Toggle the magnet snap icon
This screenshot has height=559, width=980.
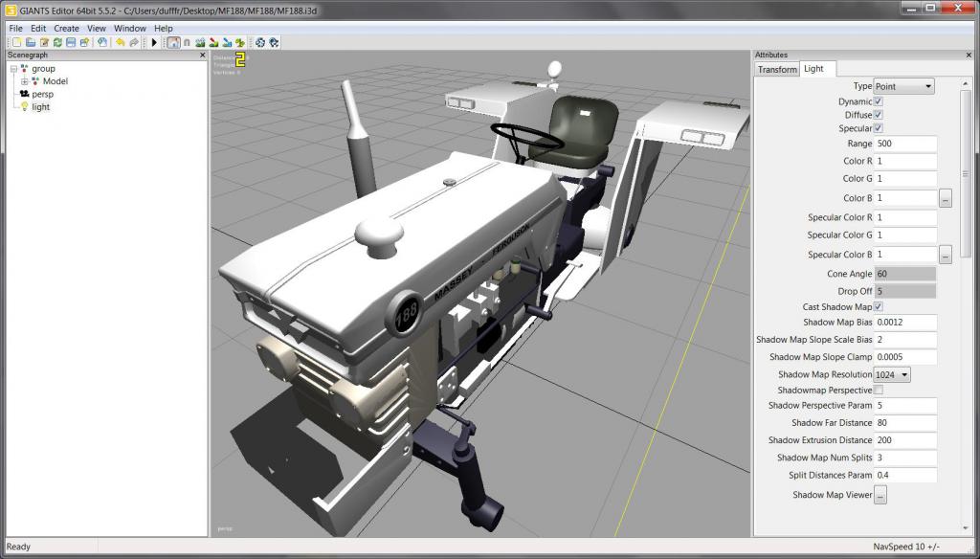pyautogui.click(x=187, y=42)
